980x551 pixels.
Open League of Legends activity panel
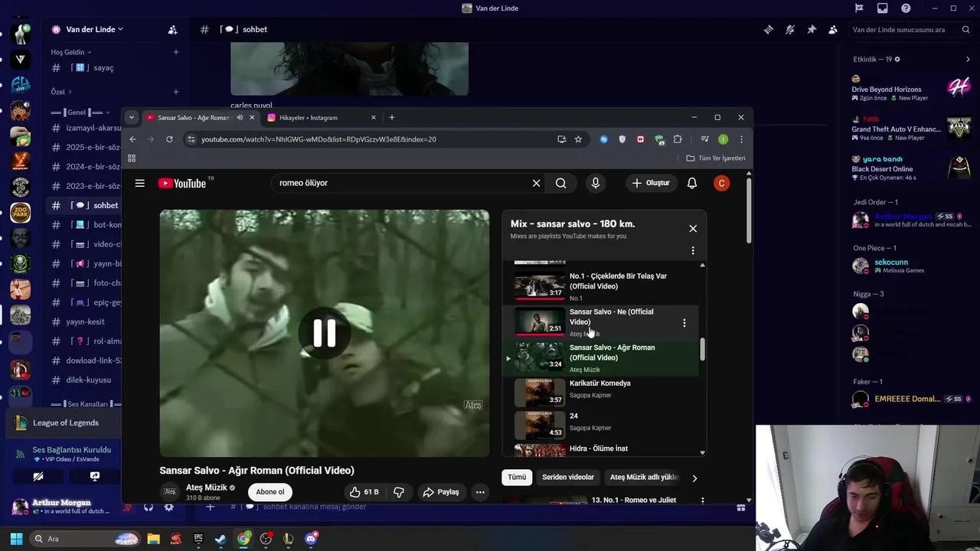pyautogui.click(x=65, y=423)
